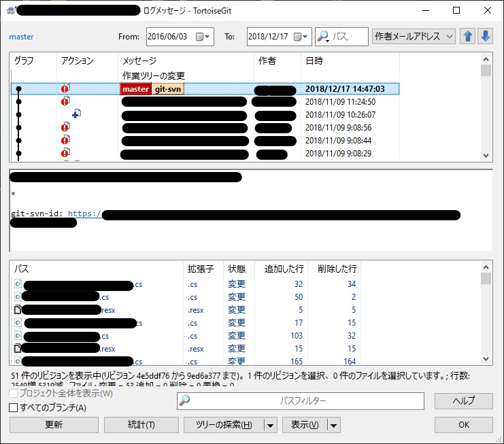Viewport: 504px width, 444px height.
Task: Click the magnifier icon in パスフィルター box
Action: click(x=184, y=400)
